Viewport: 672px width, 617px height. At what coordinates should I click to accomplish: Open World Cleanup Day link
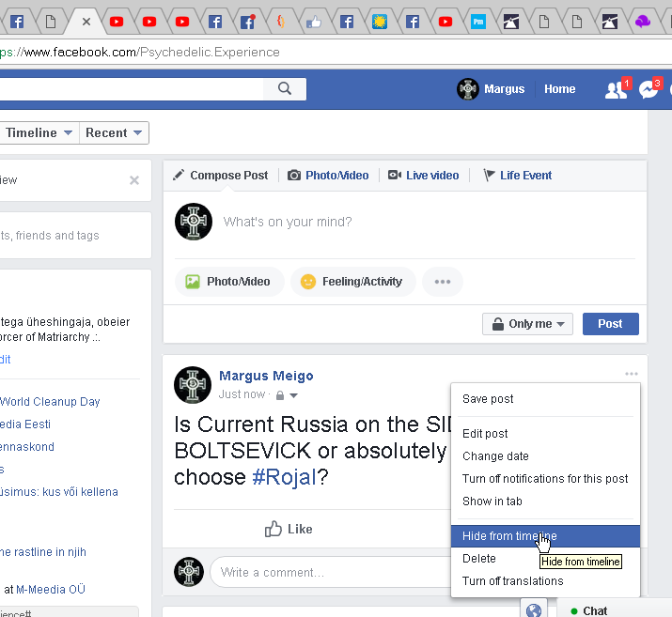50,402
